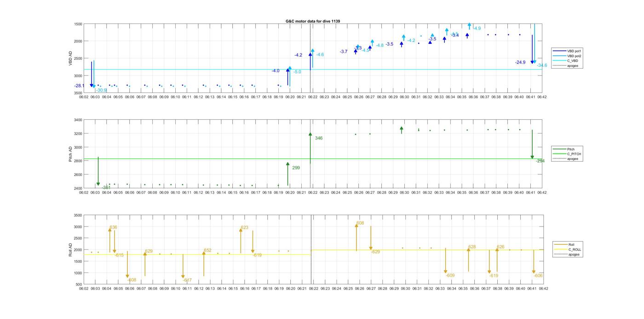Screen dimensions: 644x319
Task: Select 'C_PITCH' legend entry
Action: click(x=574, y=154)
